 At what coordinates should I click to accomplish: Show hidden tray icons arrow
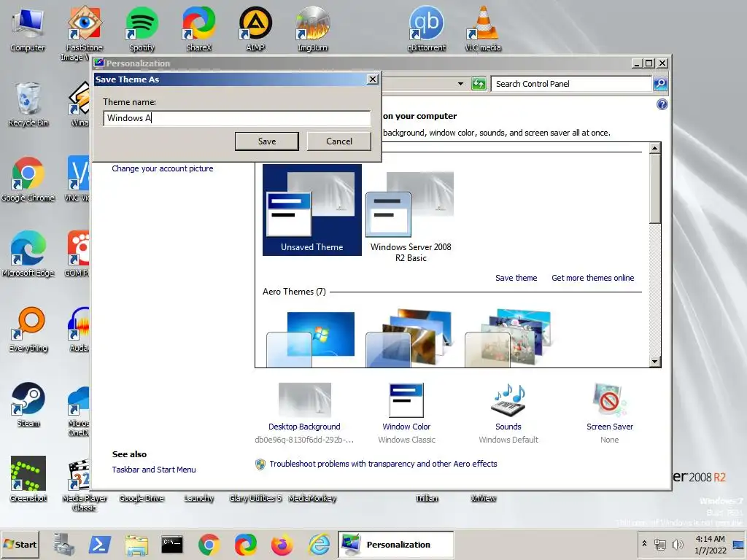pyautogui.click(x=644, y=544)
